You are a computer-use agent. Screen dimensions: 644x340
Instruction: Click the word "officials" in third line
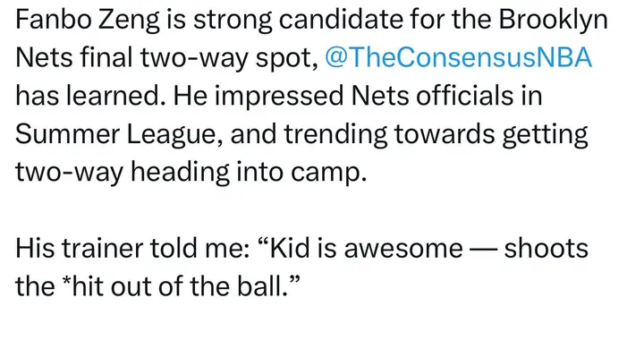coord(464,95)
